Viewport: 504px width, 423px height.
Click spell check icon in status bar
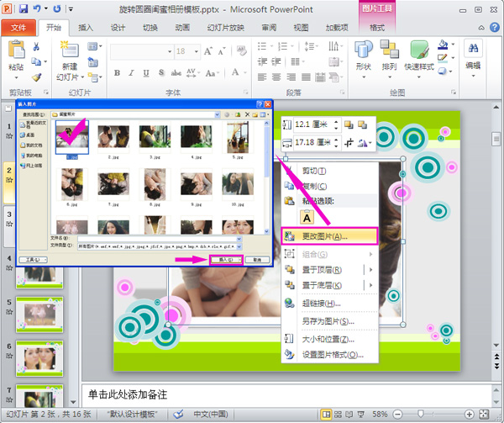[x=178, y=414]
